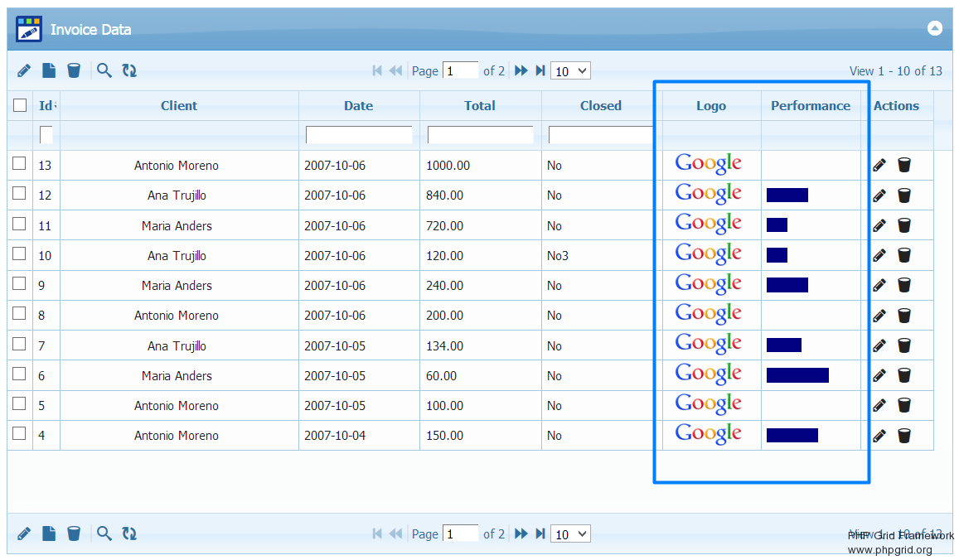Click the top toolbar edit pencil icon

(24, 70)
